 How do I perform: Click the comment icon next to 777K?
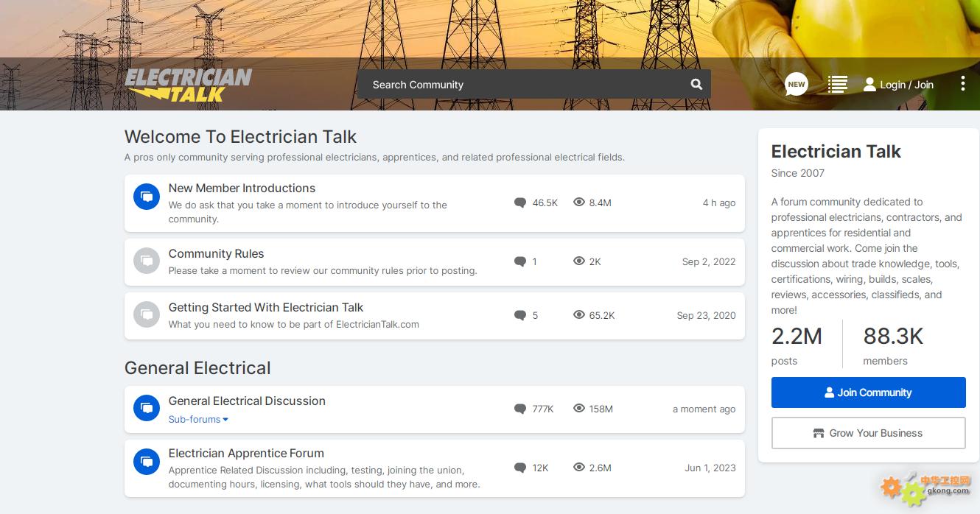520,409
